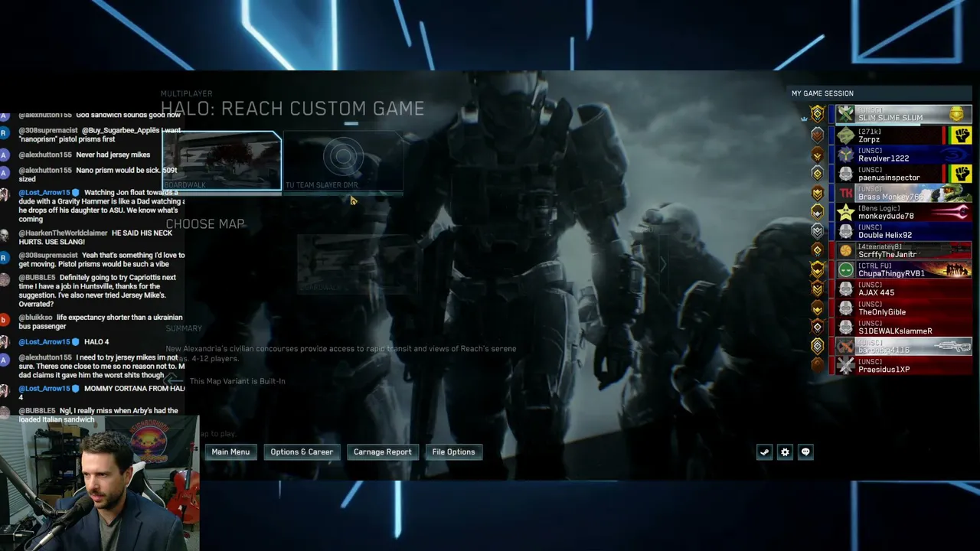The image size is (980, 551).
Task: Click the yellow fist icon on paenusinspector's row
Action: tap(961, 174)
